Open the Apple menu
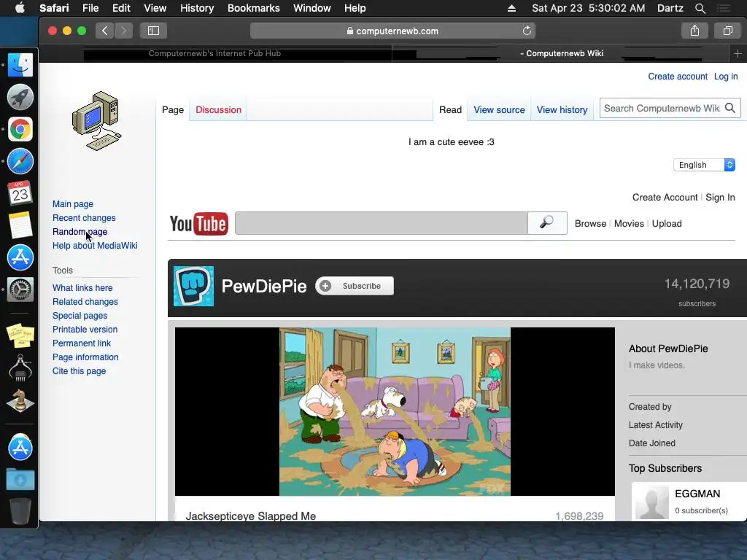 (x=20, y=8)
